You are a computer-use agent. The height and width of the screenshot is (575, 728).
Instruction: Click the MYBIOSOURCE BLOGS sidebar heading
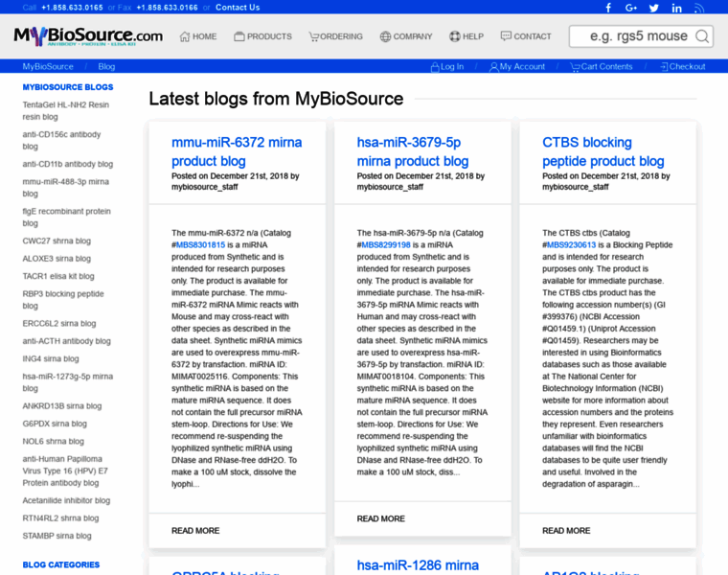(x=68, y=87)
